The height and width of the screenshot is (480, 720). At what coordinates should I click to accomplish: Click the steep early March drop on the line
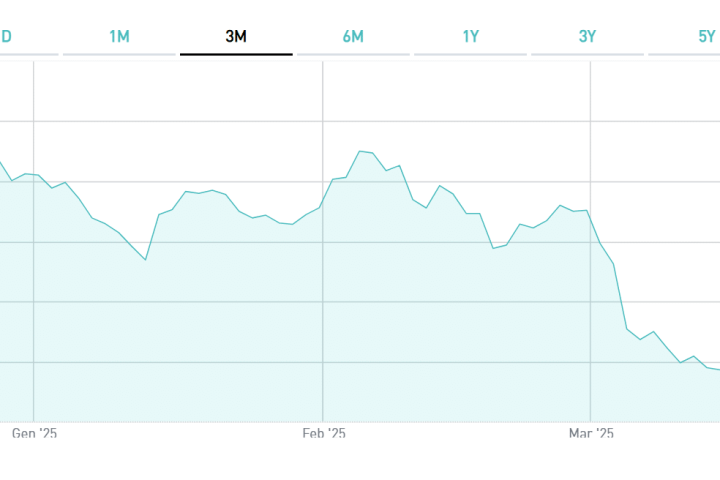point(620,297)
